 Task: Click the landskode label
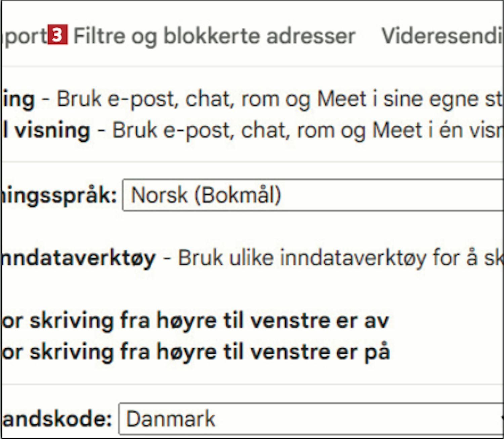(x=57, y=418)
